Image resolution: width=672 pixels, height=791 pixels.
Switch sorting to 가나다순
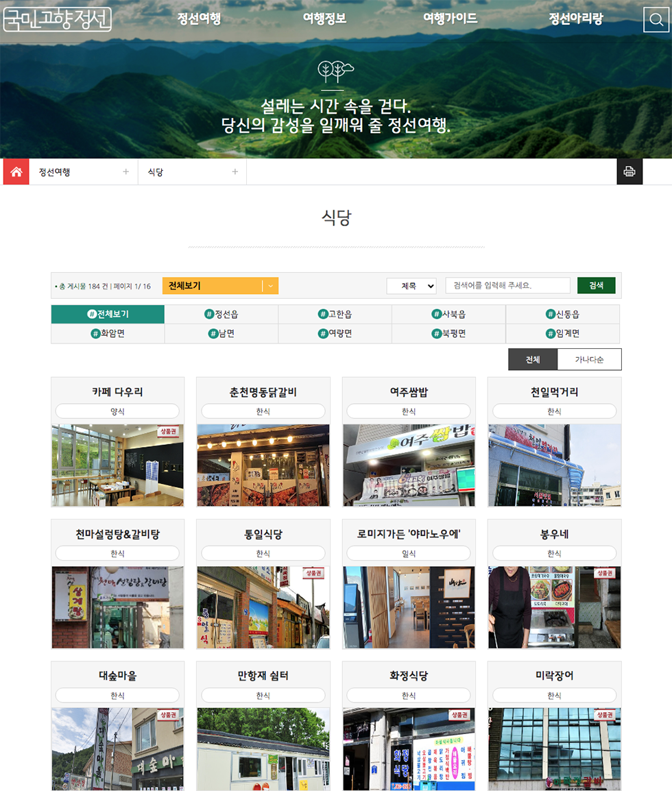[589, 359]
